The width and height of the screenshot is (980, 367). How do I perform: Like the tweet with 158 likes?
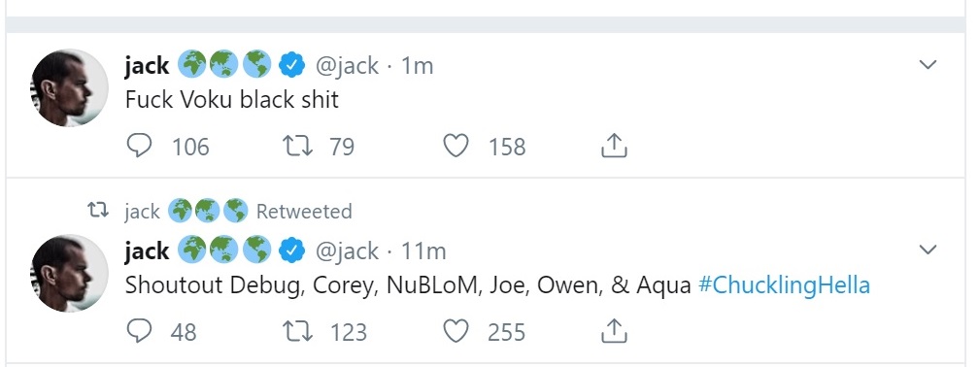[456, 147]
